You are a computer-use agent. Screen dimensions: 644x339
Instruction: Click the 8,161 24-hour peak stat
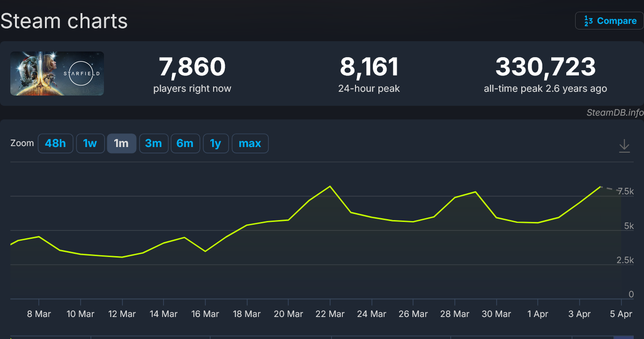369,74
